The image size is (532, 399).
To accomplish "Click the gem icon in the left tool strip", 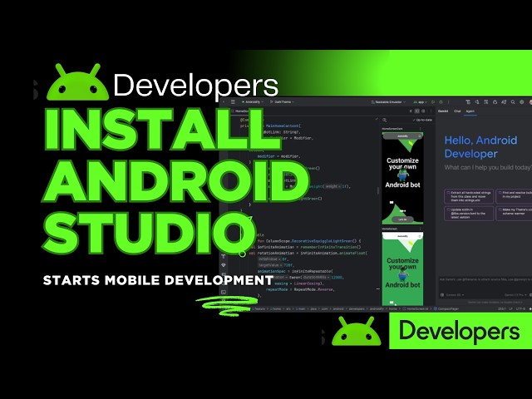I will [x=224, y=265].
